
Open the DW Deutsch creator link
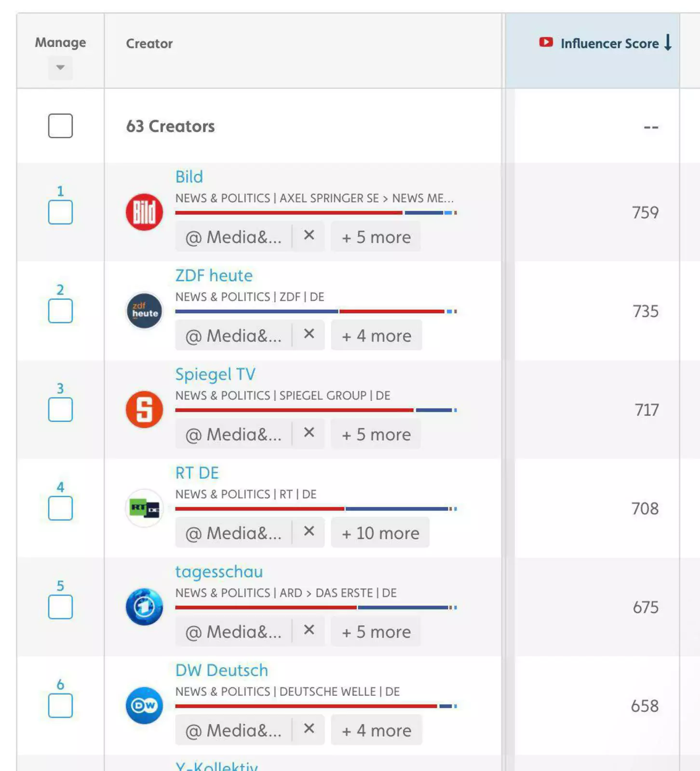[221, 670]
